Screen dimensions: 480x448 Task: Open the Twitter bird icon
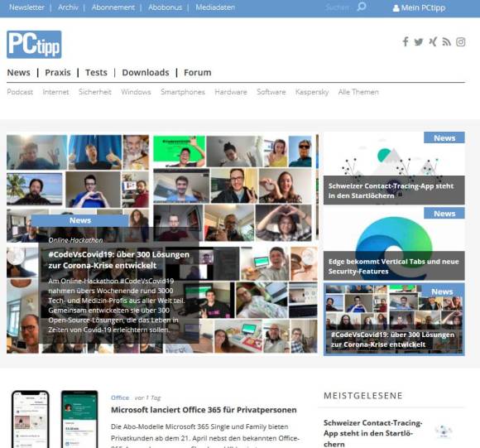pyautogui.click(x=419, y=42)
